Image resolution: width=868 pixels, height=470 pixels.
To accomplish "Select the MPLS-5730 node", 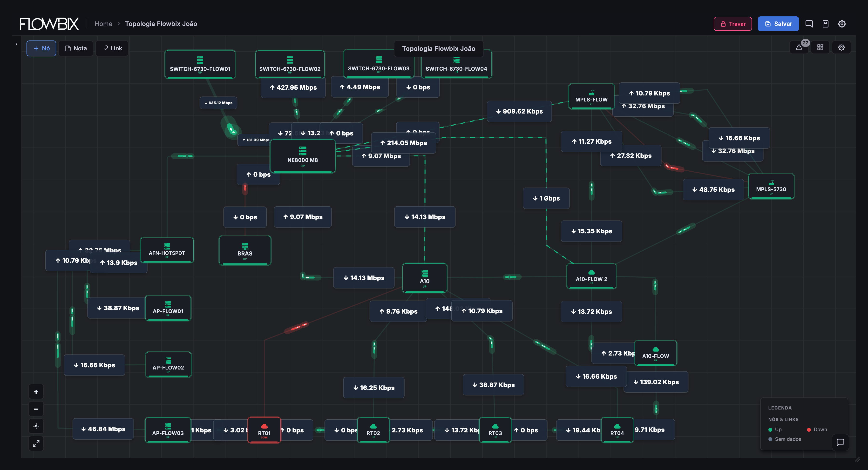I will [x=771, y=186].
